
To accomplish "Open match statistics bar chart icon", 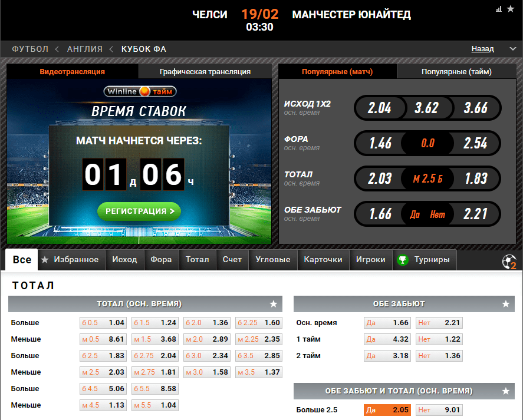I will click(x=499, y=9).
